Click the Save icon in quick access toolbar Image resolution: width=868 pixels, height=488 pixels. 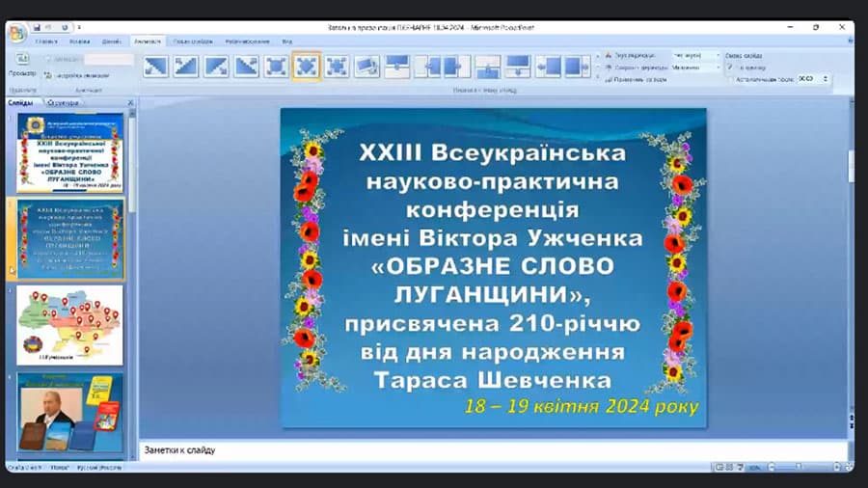37,27
